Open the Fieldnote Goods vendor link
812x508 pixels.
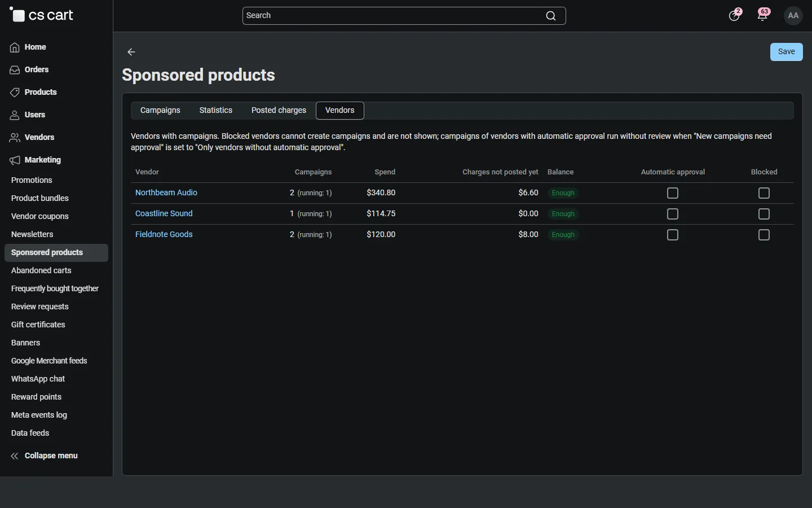click(x=164, y=235)
